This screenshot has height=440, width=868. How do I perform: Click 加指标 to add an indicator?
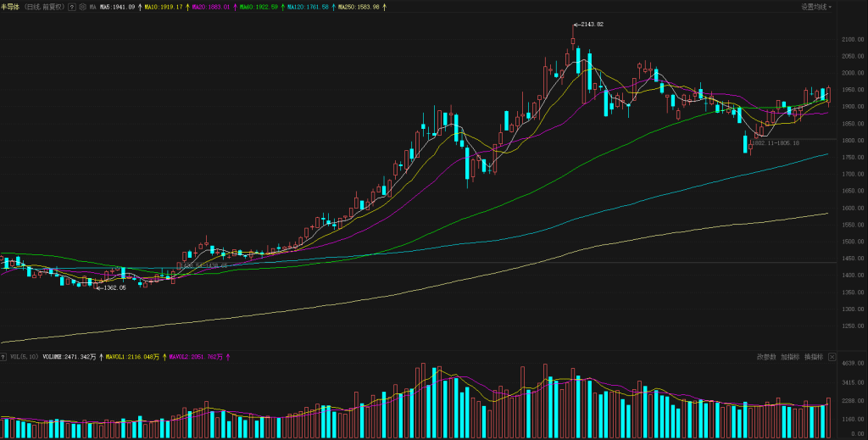(789, 357)
